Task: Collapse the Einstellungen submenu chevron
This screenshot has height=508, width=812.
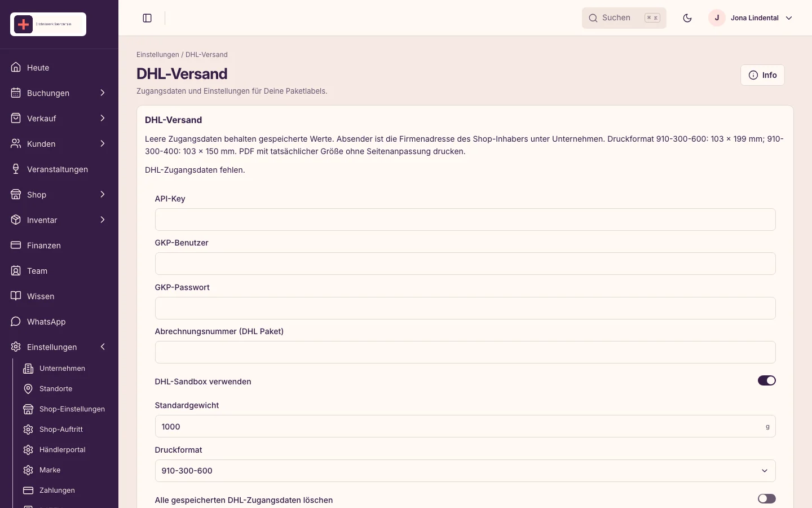Action: point(103,347)
